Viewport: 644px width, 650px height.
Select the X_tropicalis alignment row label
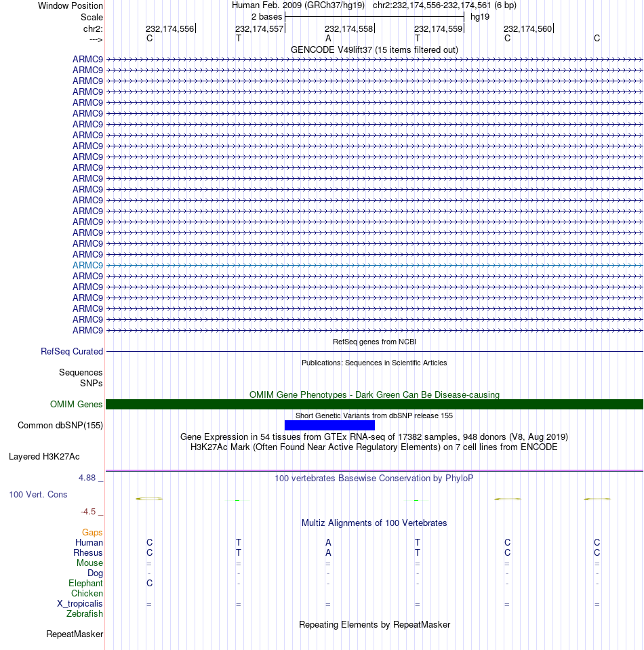tap(79, 603)
